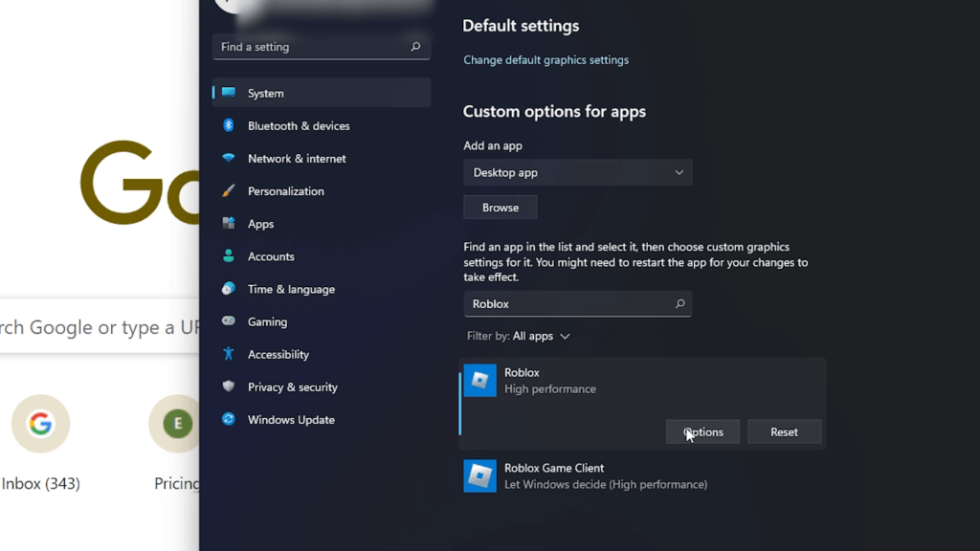Viewport: 980px width, 551px height.
Task: Click the Browse button
Action: [x=500, y=208]
